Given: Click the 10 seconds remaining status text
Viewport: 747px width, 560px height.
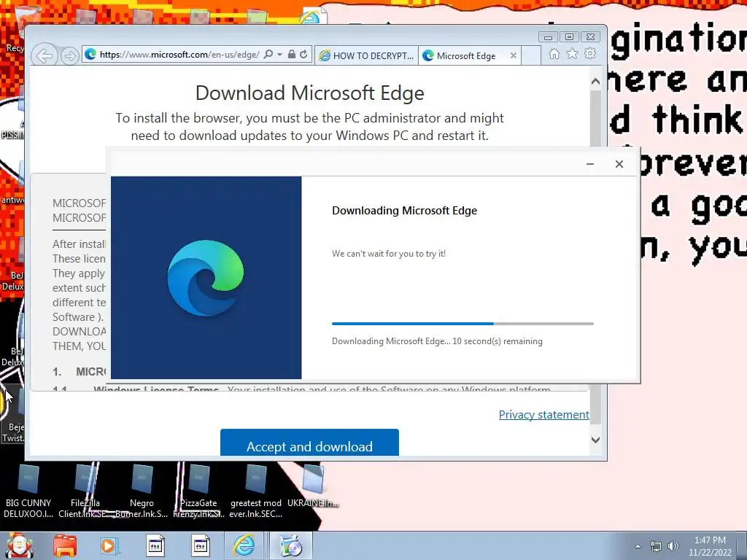Looking at the screenshot, I should coord(437,341).
